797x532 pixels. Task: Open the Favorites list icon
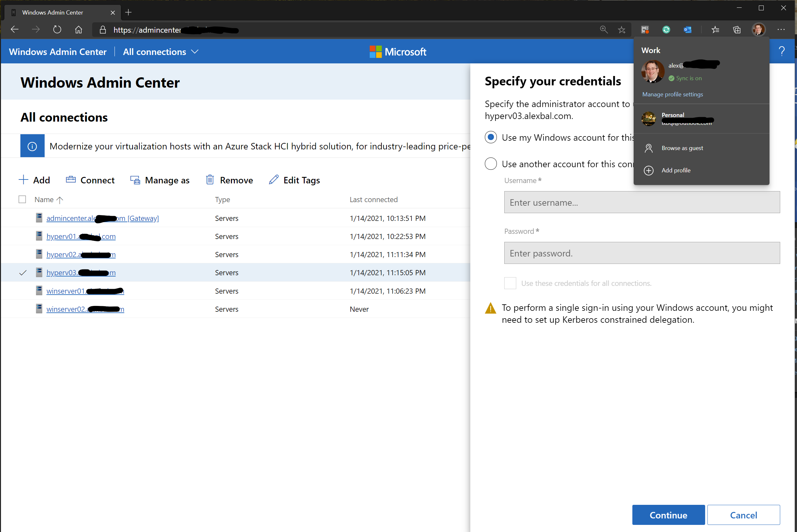(715, 29)
